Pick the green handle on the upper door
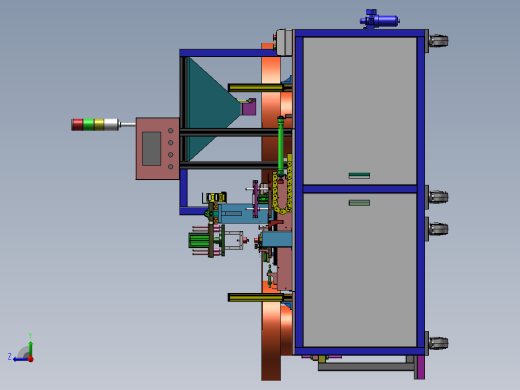 click(359, 175)
